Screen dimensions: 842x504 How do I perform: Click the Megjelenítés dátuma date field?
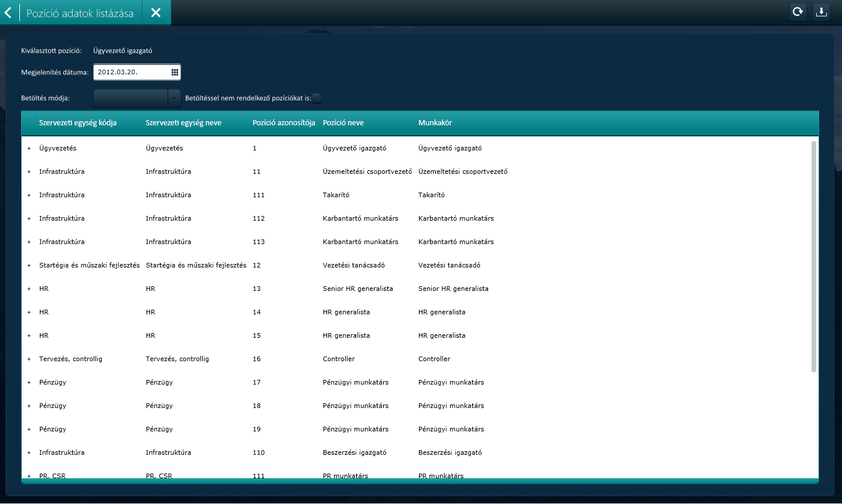(x=137, y=72)
